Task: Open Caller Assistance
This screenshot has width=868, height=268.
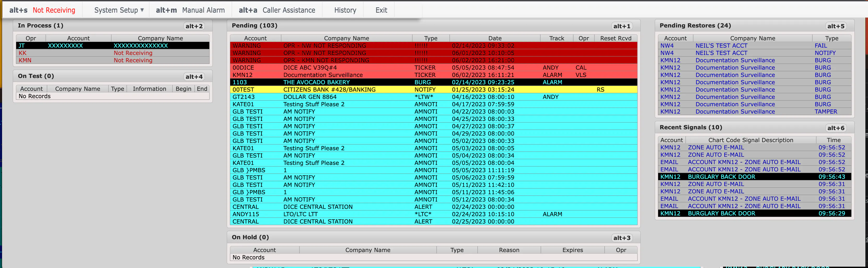Action: tap(277, 10)
